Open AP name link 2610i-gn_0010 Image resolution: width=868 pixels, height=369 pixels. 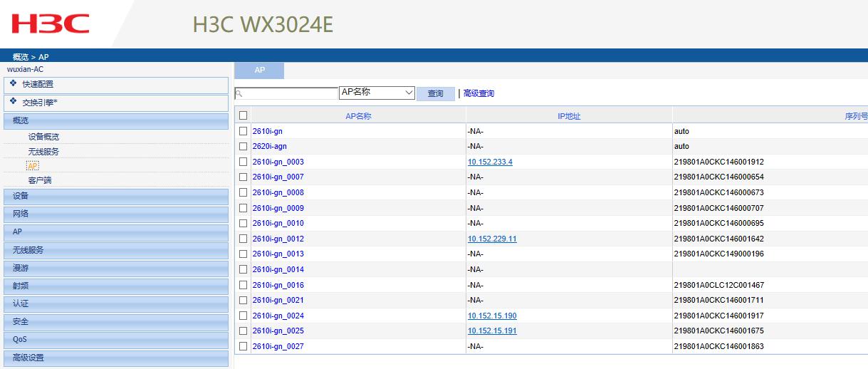coord(278,224)
